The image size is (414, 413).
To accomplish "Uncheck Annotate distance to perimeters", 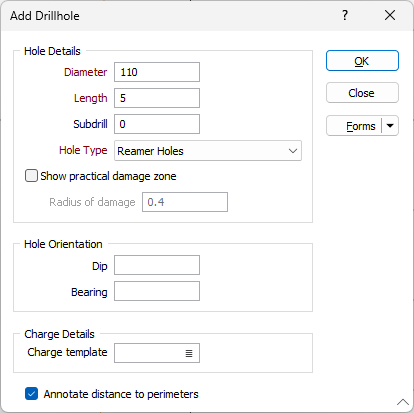I will click(31, 394).
